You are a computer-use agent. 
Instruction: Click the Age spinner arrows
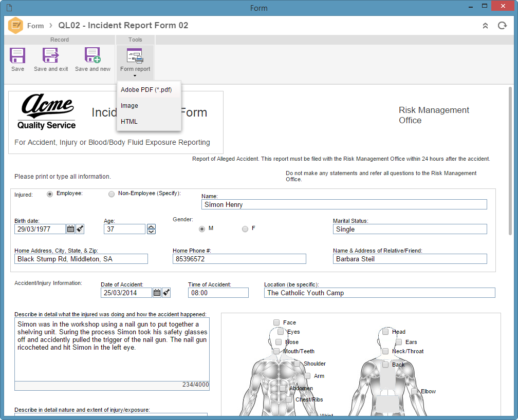click(151, 229)
